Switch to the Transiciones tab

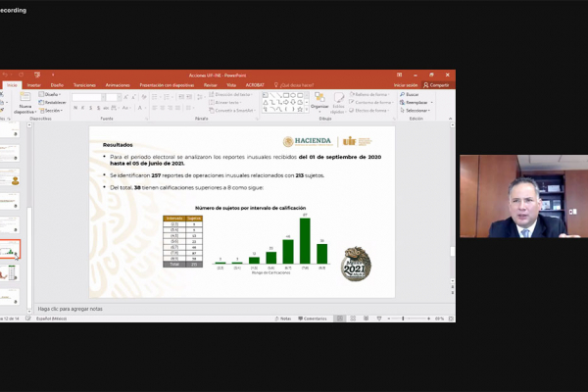(x=84, y=85)
